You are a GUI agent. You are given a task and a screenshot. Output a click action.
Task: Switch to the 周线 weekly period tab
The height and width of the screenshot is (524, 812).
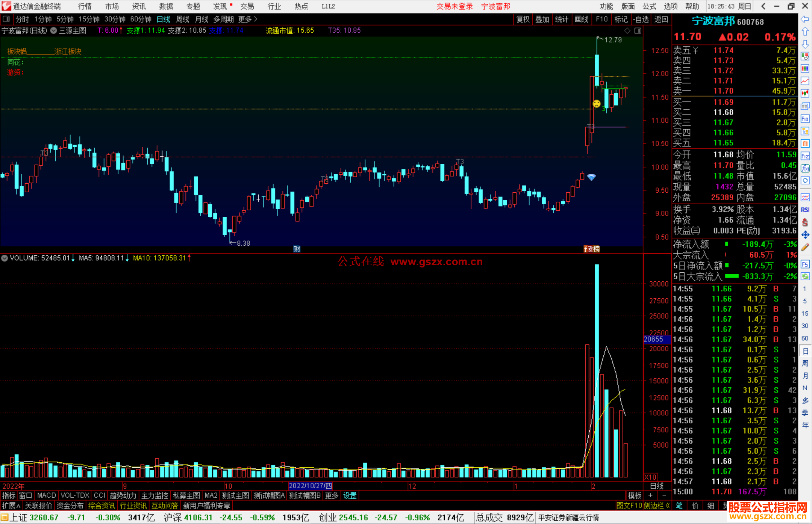click(x=182, y=19)
